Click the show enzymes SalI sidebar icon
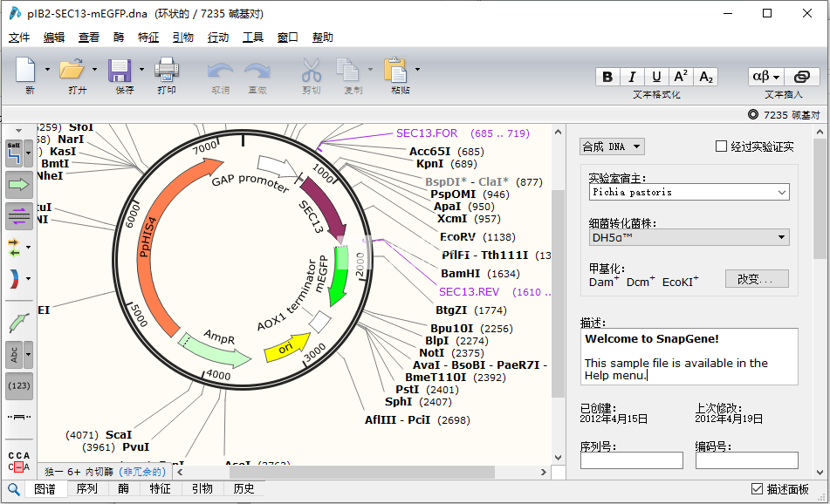Image resolution: width=830 pixels, height=504 pixels. click(x=14, y=153)
